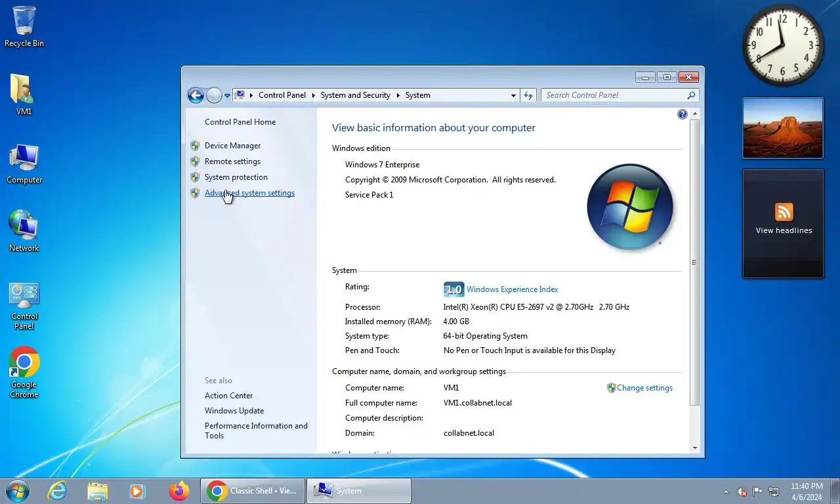
Task: Show hidden tray icons arrow
Action: tap(726, 492)
